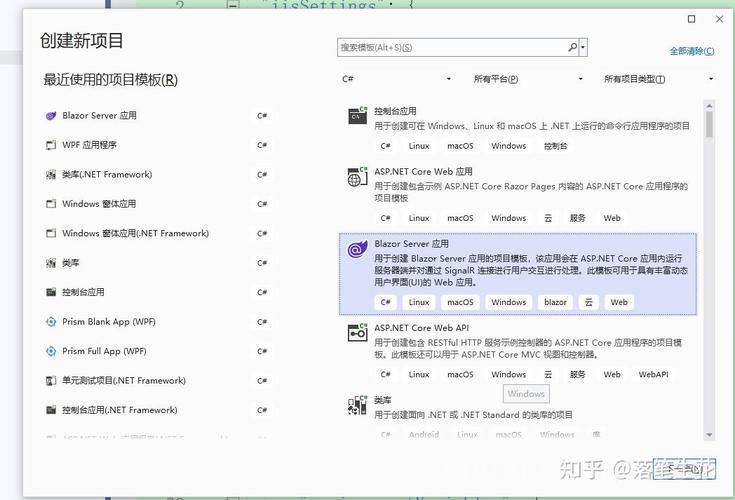Select 单元测试项目(.NET Framework) template
Viewport: 735px width, 500px height.
pos(124,381)
